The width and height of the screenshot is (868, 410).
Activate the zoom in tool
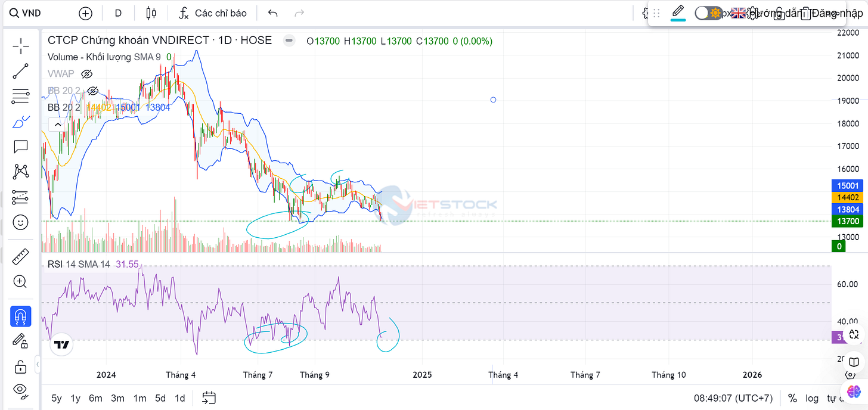pyautogui.click(x=21, y=282)
